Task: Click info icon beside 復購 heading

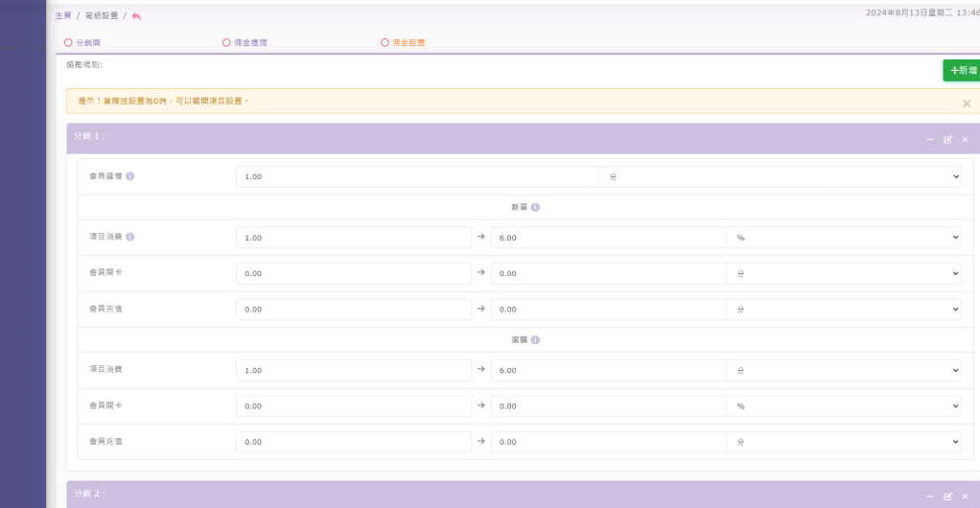Action: 535,340
